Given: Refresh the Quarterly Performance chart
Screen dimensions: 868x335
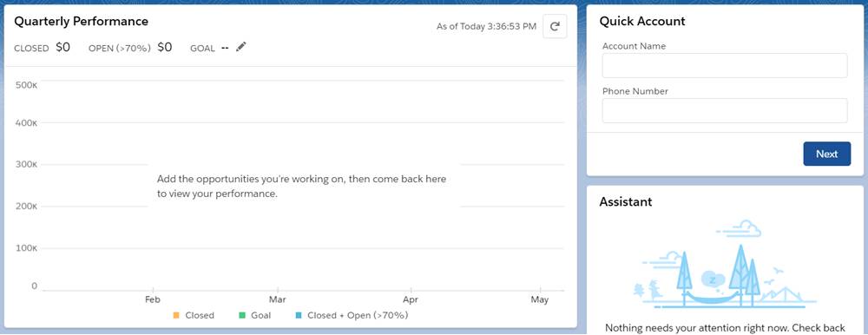Looking at the screenshot, I should tap(555, 26).
